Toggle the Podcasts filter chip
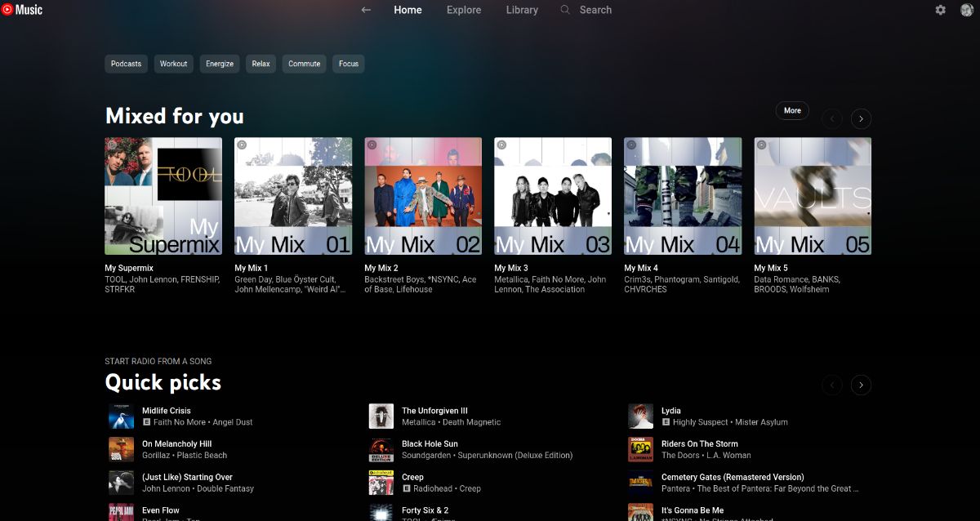980x521 pixels. point(126,64)
